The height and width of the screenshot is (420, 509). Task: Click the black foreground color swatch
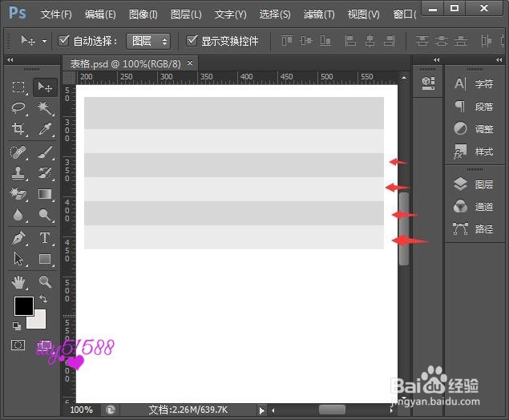coord(24,305)
